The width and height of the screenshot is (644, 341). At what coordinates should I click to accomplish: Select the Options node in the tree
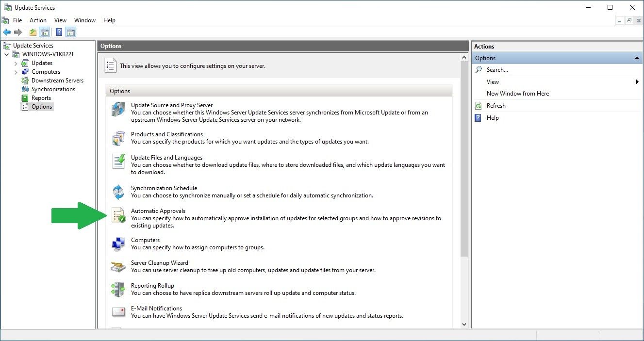point(41,107)
